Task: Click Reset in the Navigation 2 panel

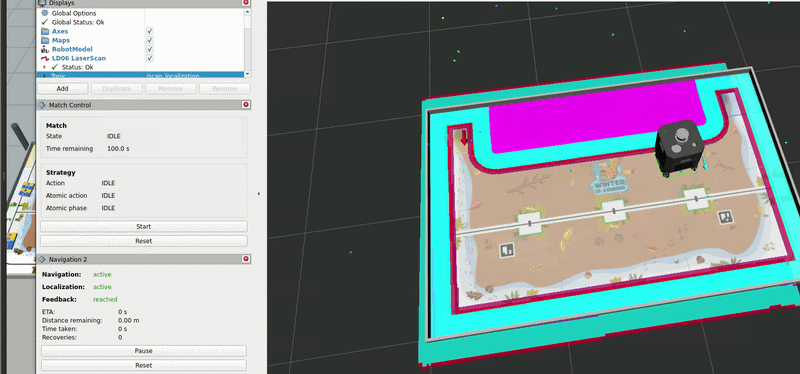Action: 144,365
